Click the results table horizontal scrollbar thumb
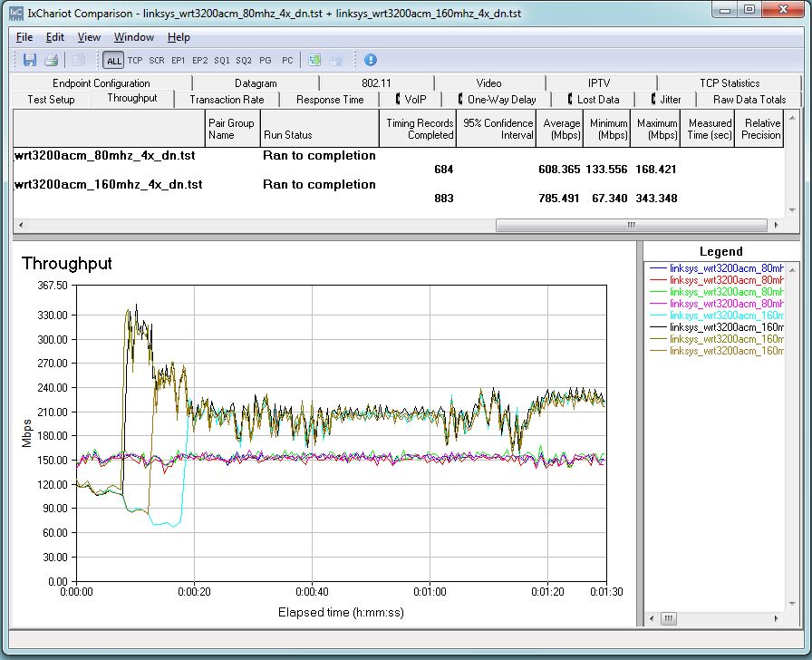The width and height of the screenshot is (812, 660). (632, 226)
